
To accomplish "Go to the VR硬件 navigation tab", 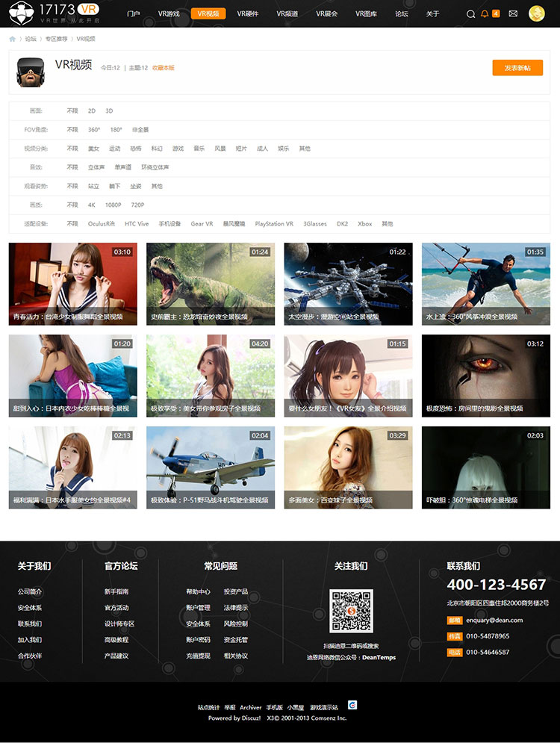I will tap(248, 13).
